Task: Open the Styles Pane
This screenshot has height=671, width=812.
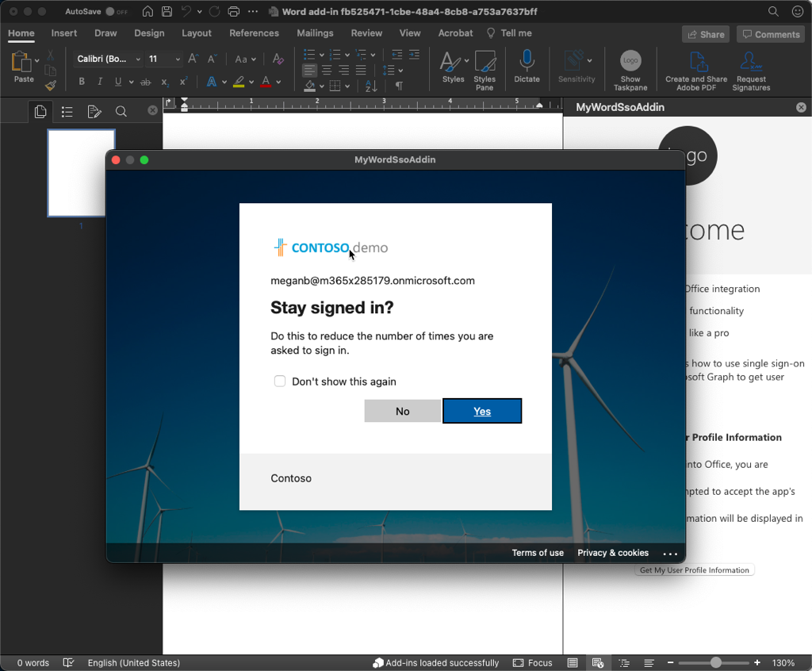Action: coord(485,71)
